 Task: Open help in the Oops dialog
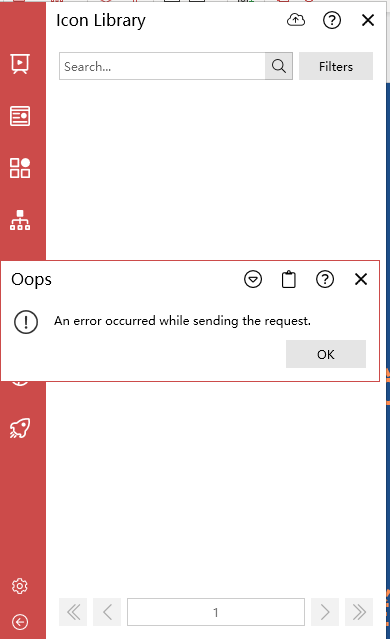325,279
